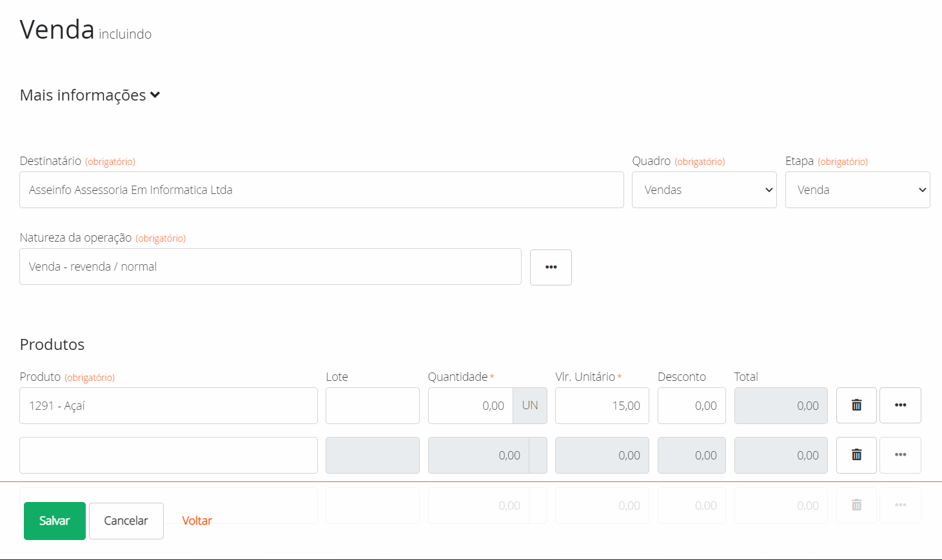Image resolution: width=942 pixels, height=560 pixels.
Task: Click the Lote field of the Açaí row
Action: tap(372, 405)
